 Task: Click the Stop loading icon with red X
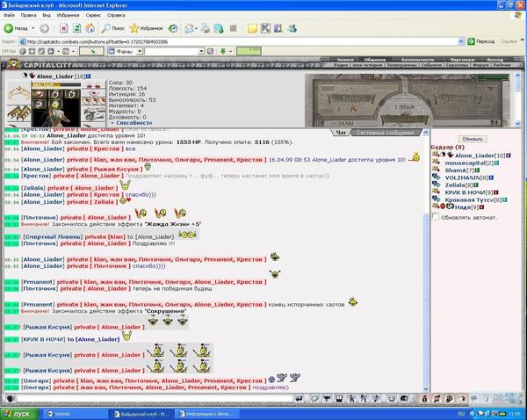64,29
